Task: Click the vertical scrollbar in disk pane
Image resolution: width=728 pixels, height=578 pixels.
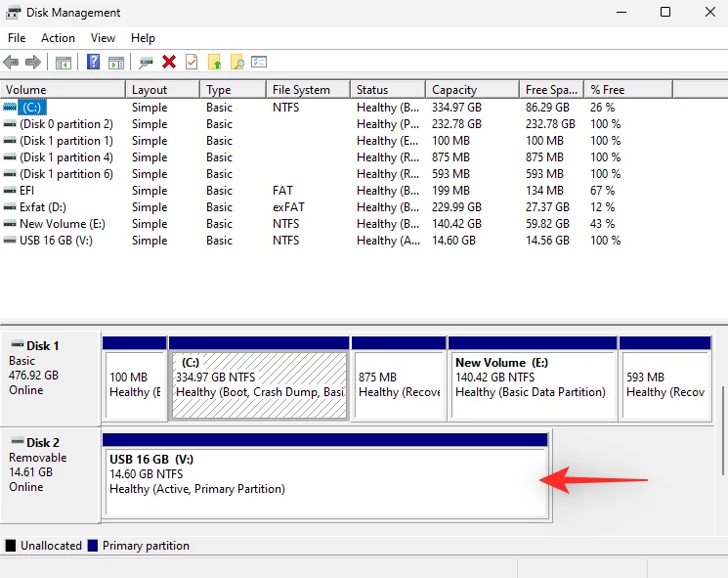Action: 722,430
